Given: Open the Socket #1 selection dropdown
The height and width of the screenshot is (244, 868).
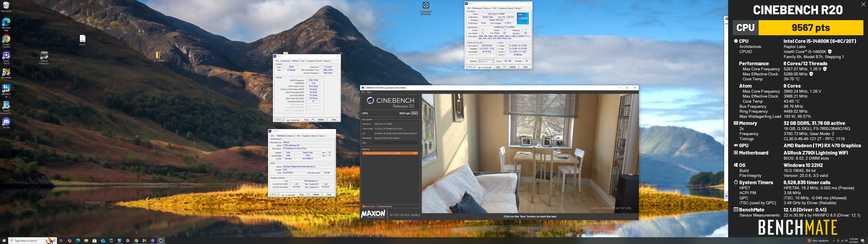Looking at the screenshot, I should (486, 61).
